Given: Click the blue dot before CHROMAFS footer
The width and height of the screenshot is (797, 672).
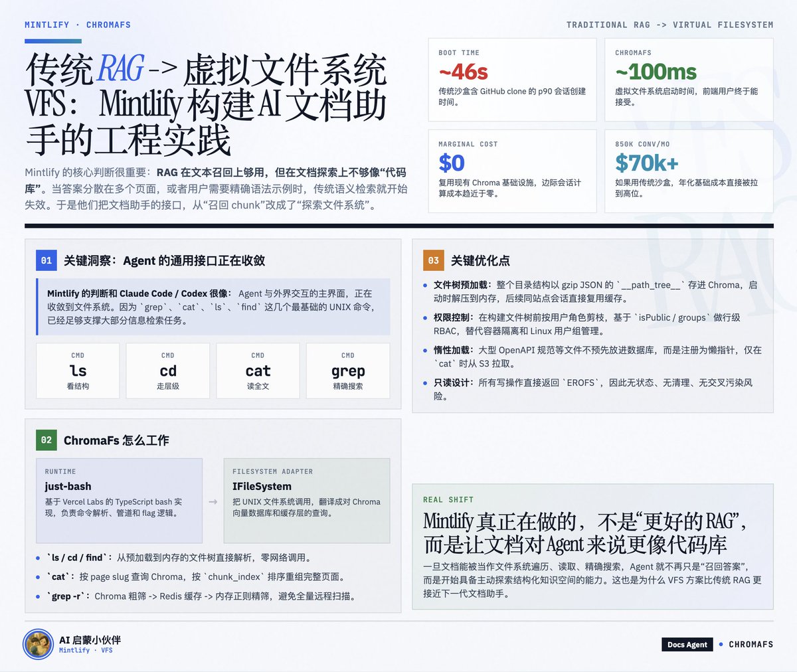Looking at the screenshot, I should pyautogui.click(x=721, y=644).
